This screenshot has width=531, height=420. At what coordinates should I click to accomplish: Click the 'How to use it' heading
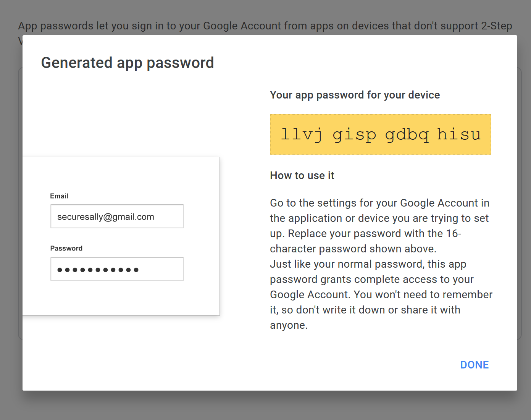[x=302, y=176]
